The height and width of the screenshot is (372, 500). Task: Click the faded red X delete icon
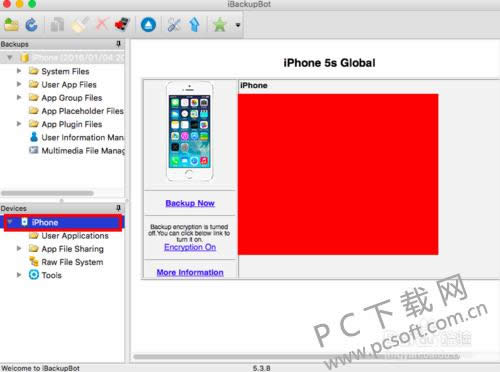(102, 24)
